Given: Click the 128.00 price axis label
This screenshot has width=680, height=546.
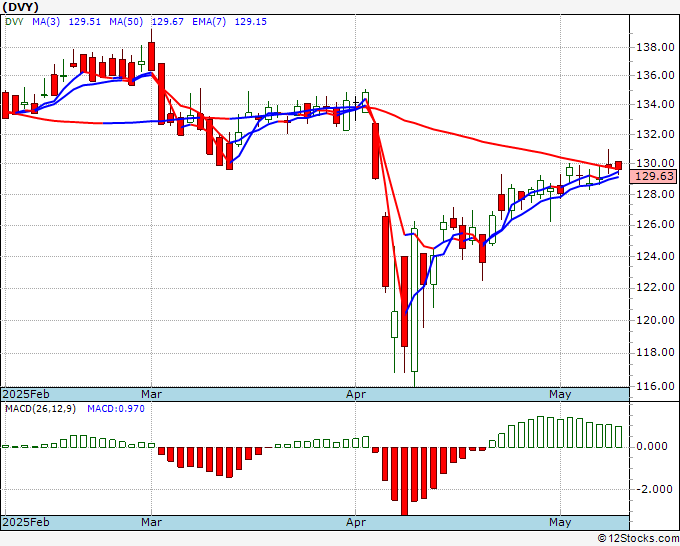Looking at the screenshot, I should pos(655,194).
